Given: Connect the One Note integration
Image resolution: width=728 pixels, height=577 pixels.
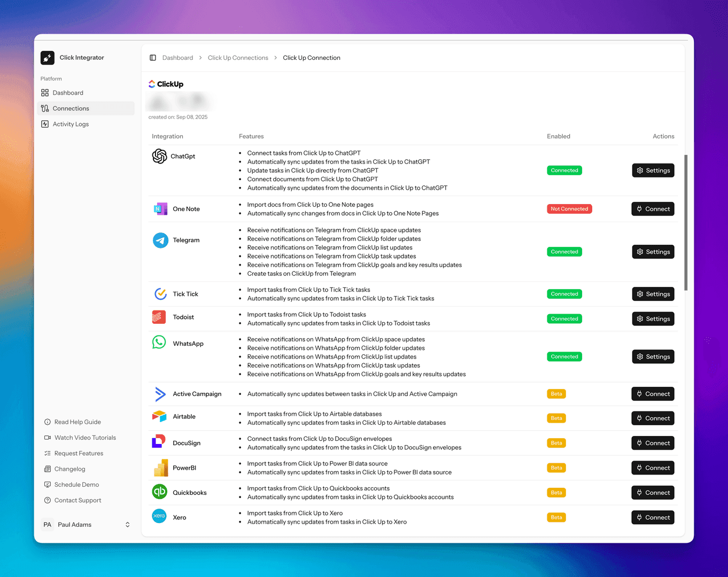Looking at the screenshot, I should [653, 208].
